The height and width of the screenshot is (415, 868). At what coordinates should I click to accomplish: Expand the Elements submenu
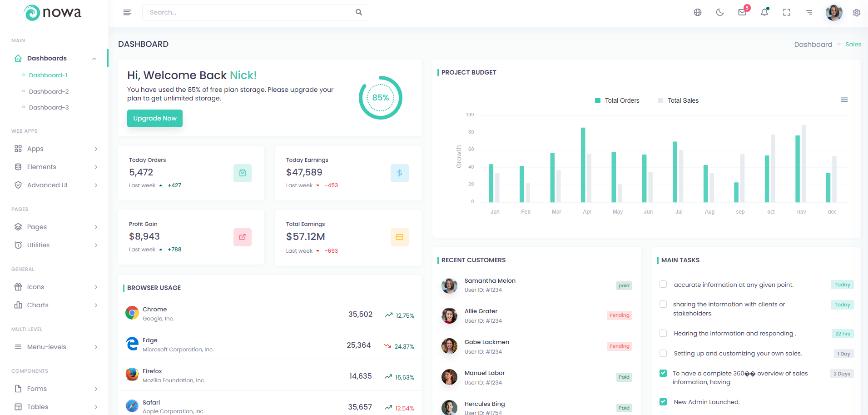(x=96, y=167)
